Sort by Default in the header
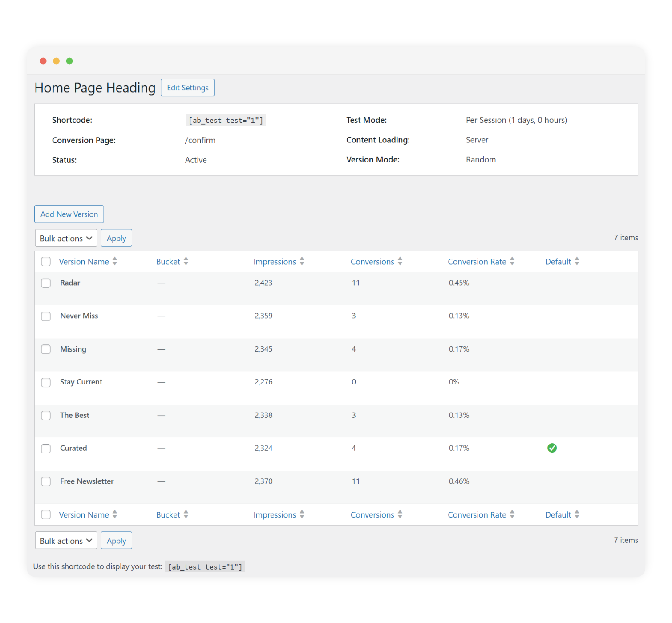This screenshot has height=623, width=672. click(558, 262)
